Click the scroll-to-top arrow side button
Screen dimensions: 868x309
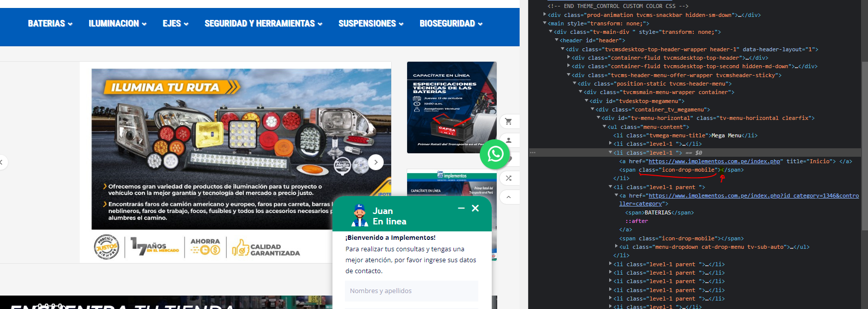pos(509,197)
